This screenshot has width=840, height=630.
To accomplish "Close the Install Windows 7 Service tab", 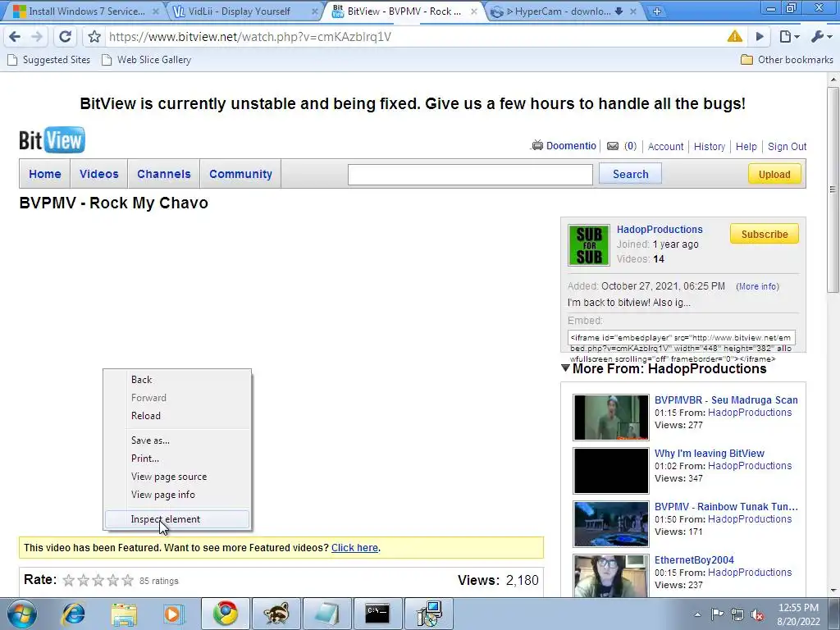I will coord(155,11).
